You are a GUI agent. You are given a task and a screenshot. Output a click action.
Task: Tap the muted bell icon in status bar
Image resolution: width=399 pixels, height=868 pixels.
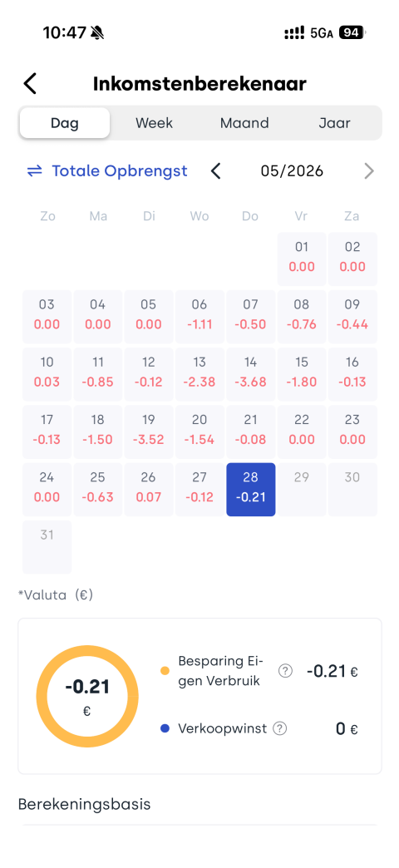click(x=98, y=33)
